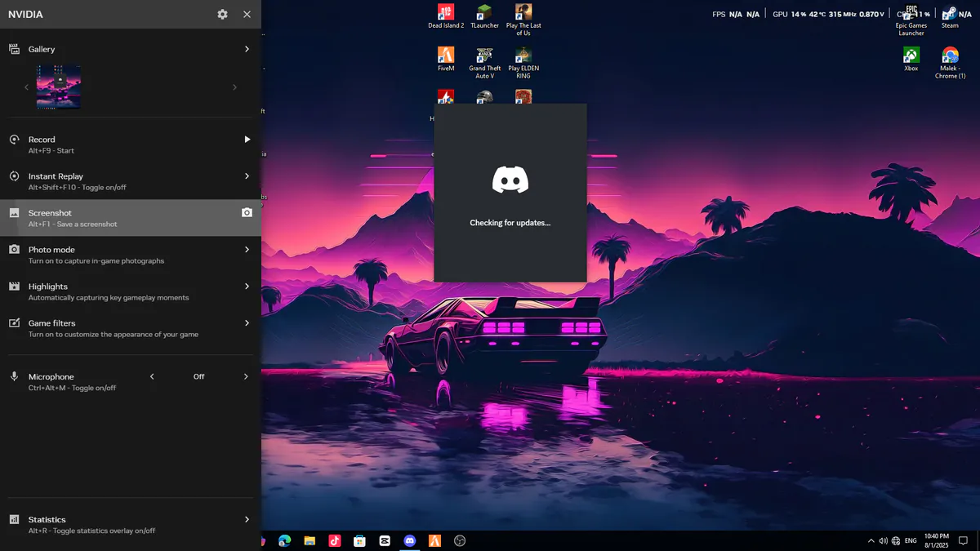This screenshot has width=980, height=551.
Task: Open FiveM from taskbar
Action: pos(435,540)
